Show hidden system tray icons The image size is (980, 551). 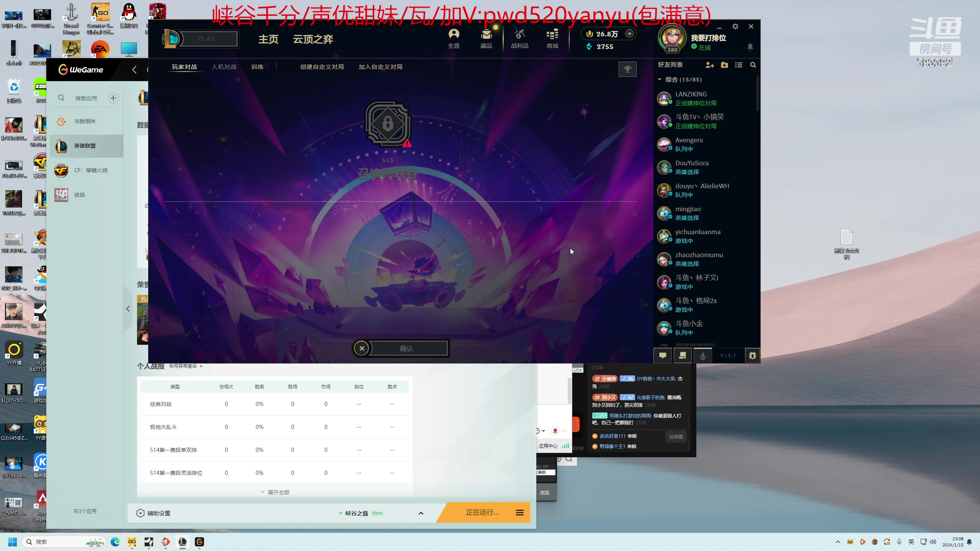(x=838, y=542)
